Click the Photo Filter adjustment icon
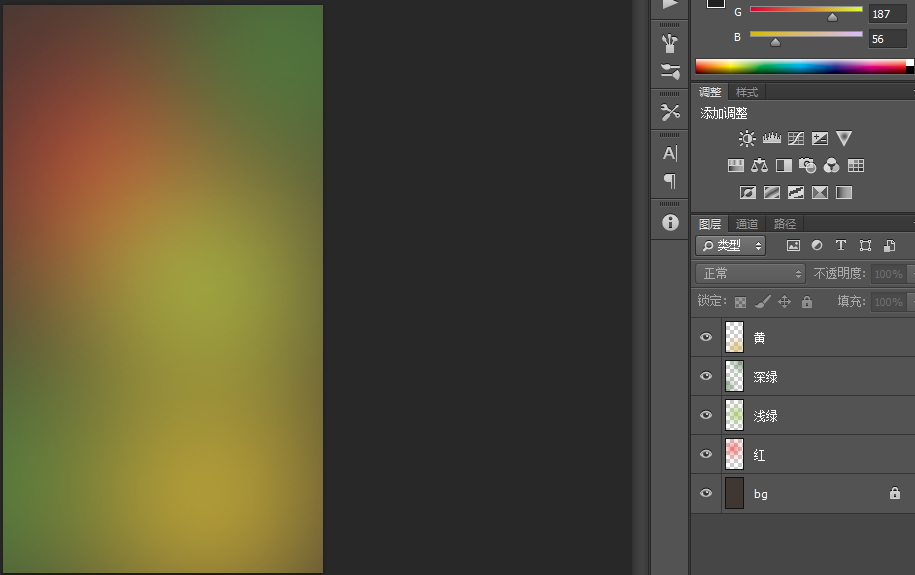 (808, 166)
